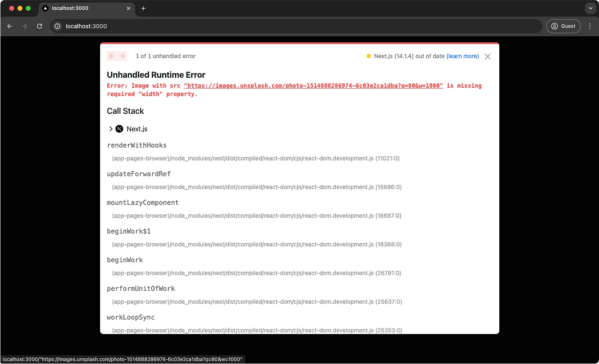Dismiss the Unhandled Runtime Error overlay
Viewport: 599px width, 364px height.
487,56
